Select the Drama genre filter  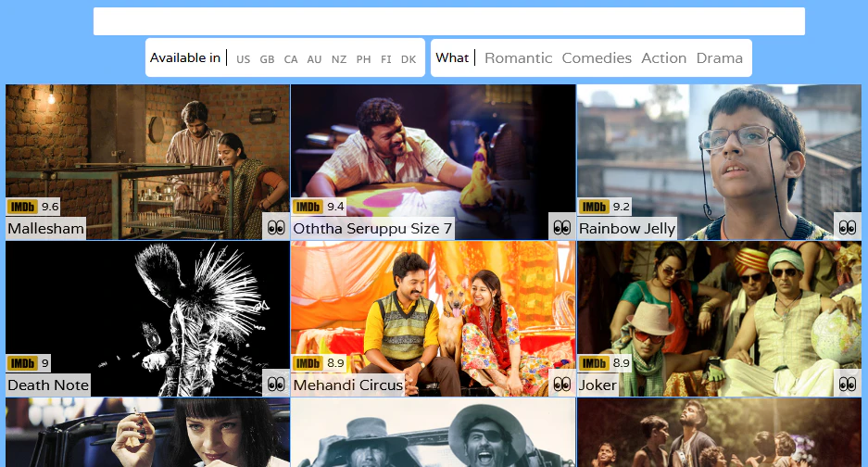(719, 58)
